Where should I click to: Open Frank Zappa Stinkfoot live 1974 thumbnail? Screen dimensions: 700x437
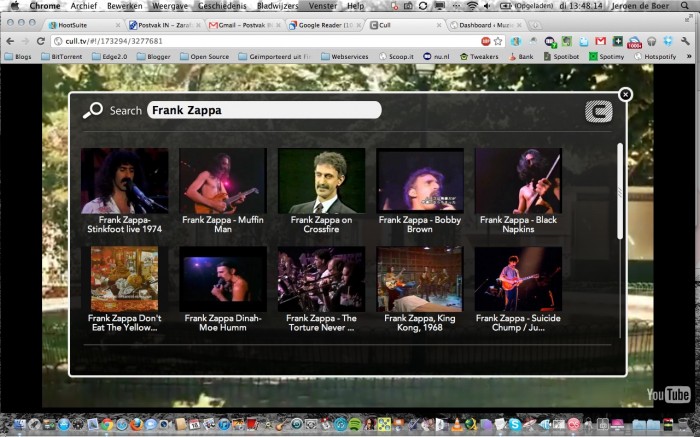click(x=125, y=181)
